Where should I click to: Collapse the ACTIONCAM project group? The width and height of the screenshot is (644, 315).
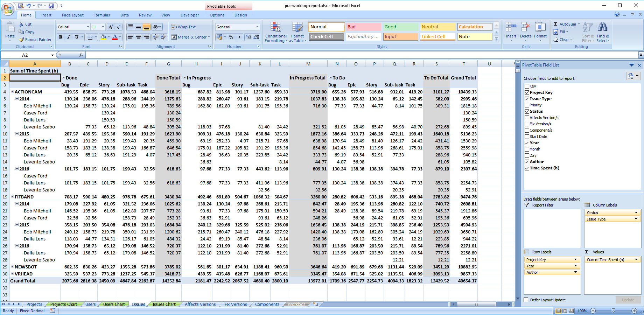(12, 92)
